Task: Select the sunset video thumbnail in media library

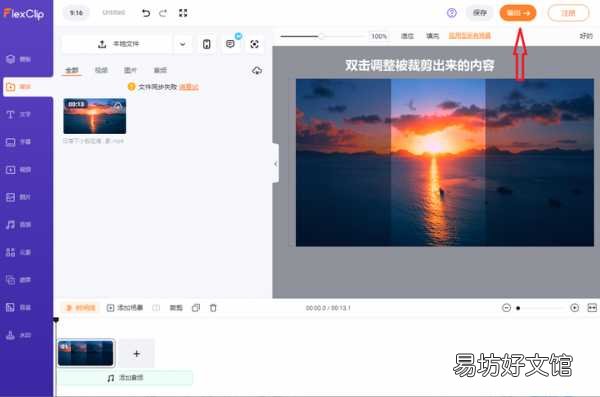Action: click(95, 116)
